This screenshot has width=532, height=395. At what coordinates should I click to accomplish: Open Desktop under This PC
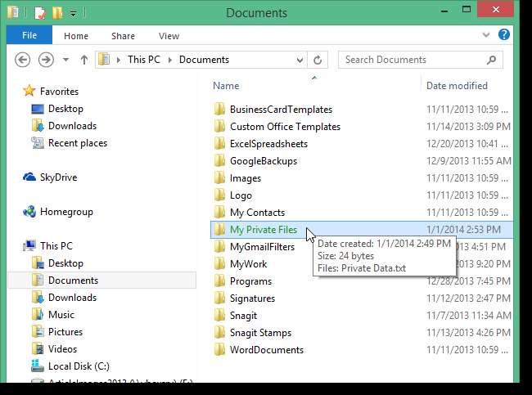click(65, 263)
